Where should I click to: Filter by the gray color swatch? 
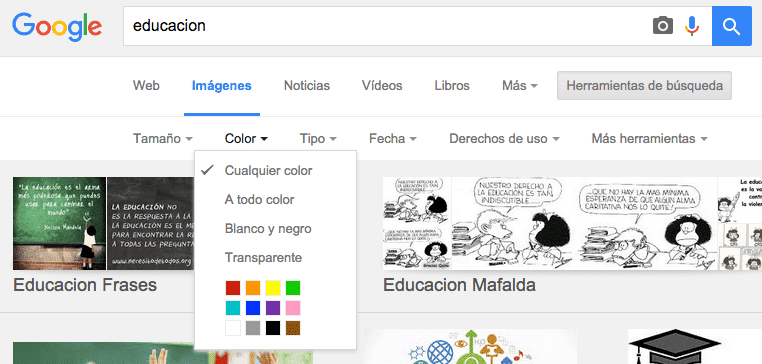253,328
